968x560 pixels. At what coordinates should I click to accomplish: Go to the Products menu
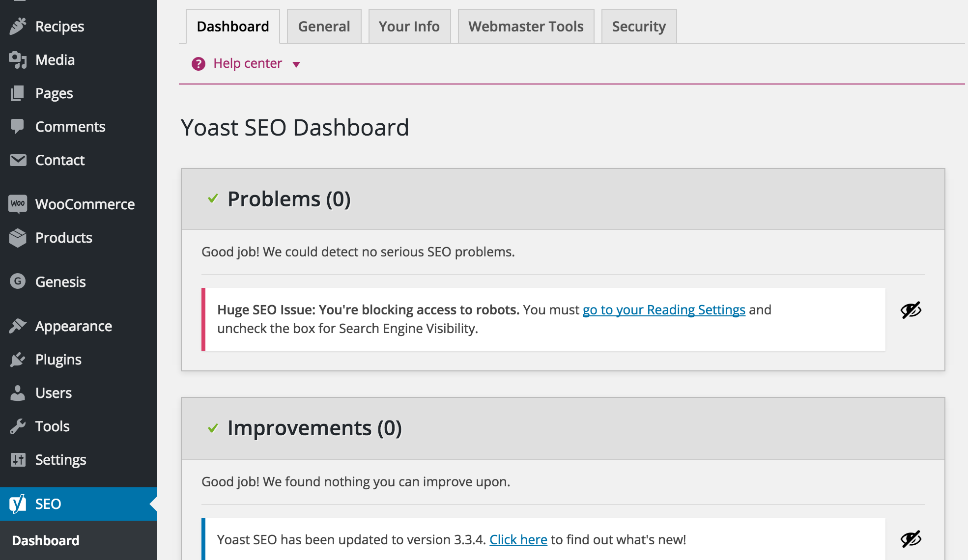[79, 238]
